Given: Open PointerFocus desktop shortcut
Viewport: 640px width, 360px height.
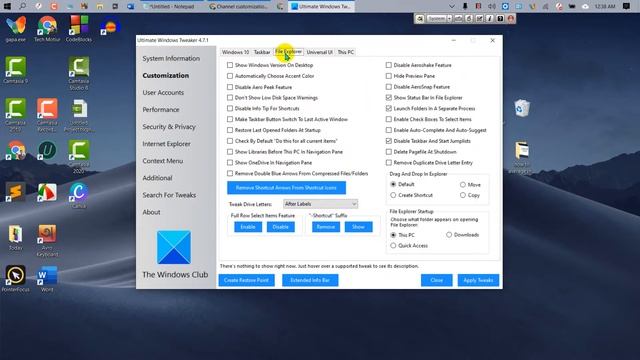Looking at the screenshot, I should coord(16,278).
